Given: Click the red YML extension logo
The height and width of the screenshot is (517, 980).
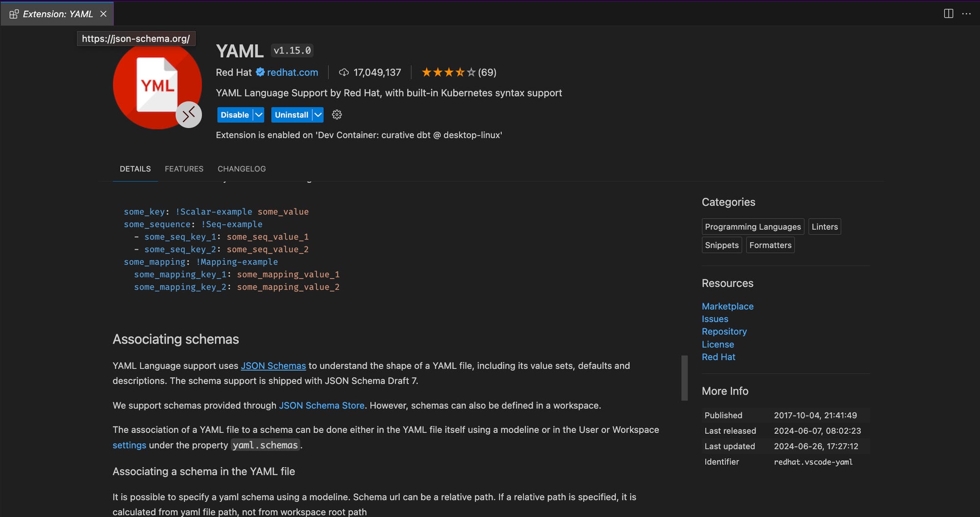Looking at the screenshot, I should [157, 86].
